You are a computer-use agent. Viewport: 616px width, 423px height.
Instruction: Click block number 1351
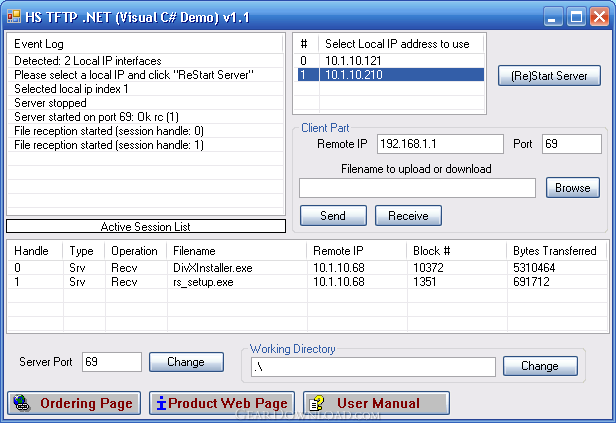(x=425, y=282)
